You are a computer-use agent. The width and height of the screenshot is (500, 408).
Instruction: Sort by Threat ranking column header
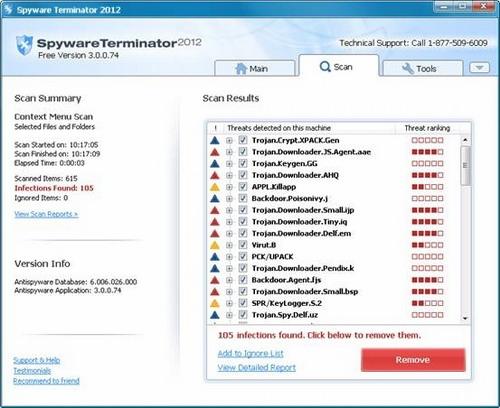tap(427, 128)
